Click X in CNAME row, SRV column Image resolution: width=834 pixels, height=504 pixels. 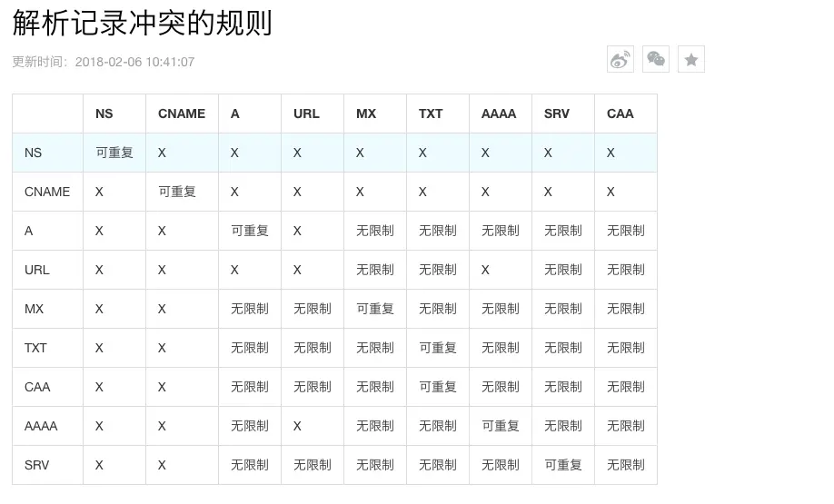click(549, 192)
